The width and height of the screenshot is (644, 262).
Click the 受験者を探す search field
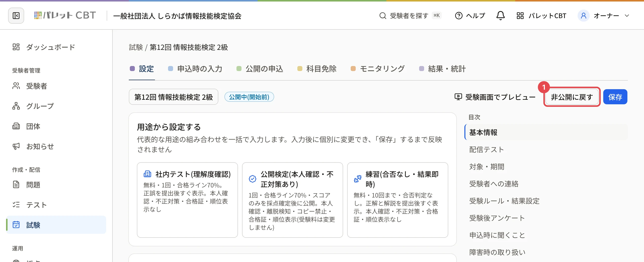pyautogui.click(x=410, y=16)
